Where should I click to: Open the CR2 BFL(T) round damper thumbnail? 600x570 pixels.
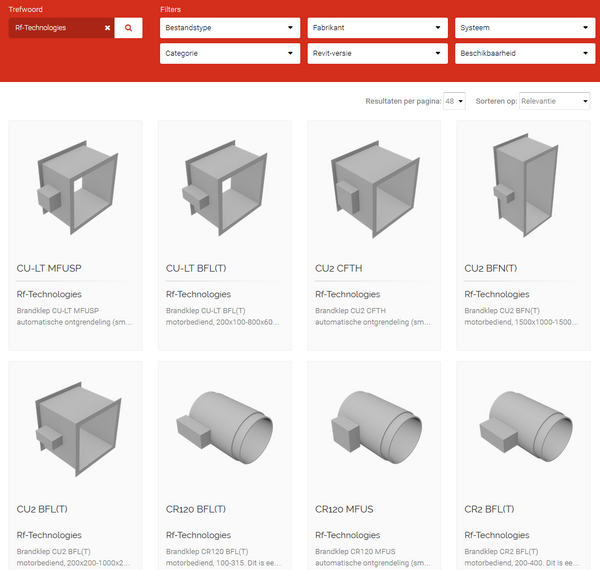[x=526, y=425]
